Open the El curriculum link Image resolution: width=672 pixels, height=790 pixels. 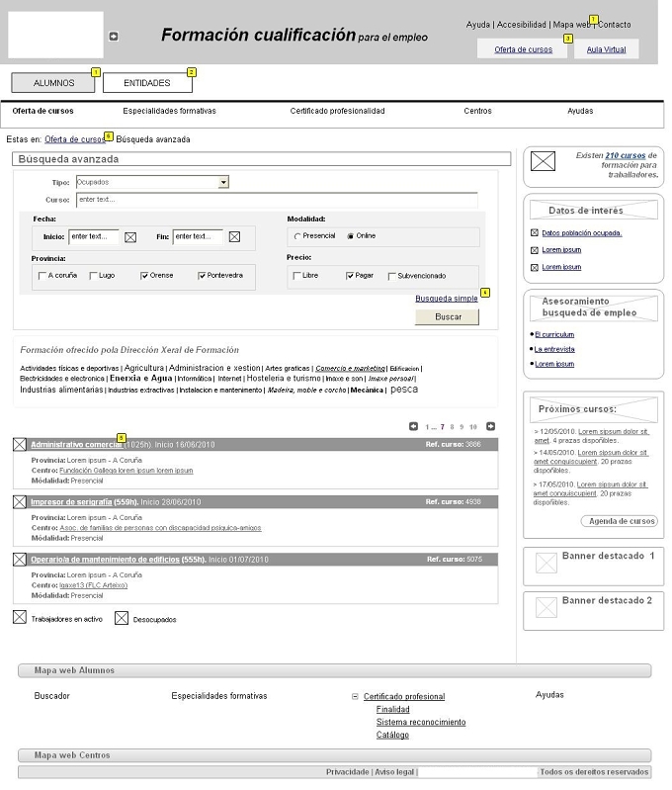[554, 334]
